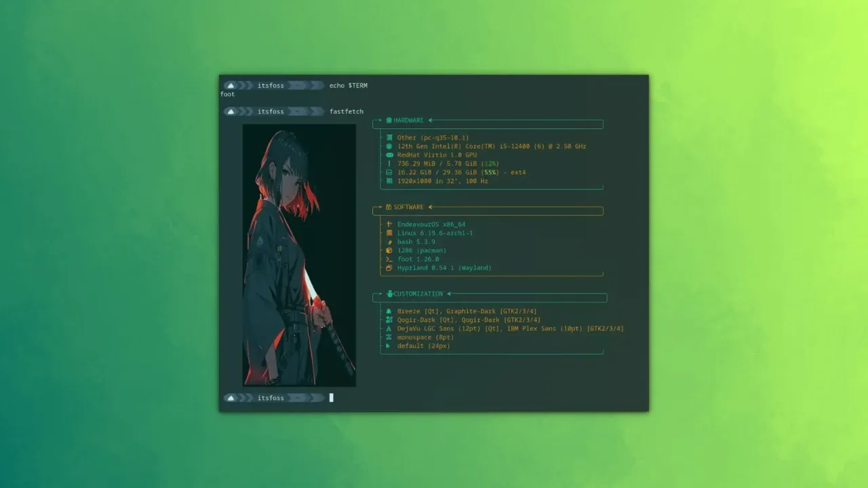Click the EndeavourOS logo in the SOFTWARE section
Image resolution: width=868 pixels, height=488 pixels.
tap(389, 224)
